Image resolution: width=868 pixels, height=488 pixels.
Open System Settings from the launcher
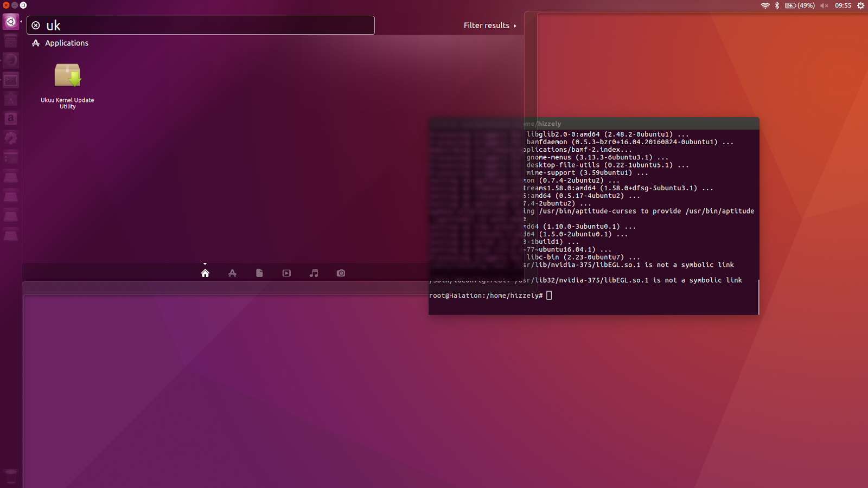(11, 139)
